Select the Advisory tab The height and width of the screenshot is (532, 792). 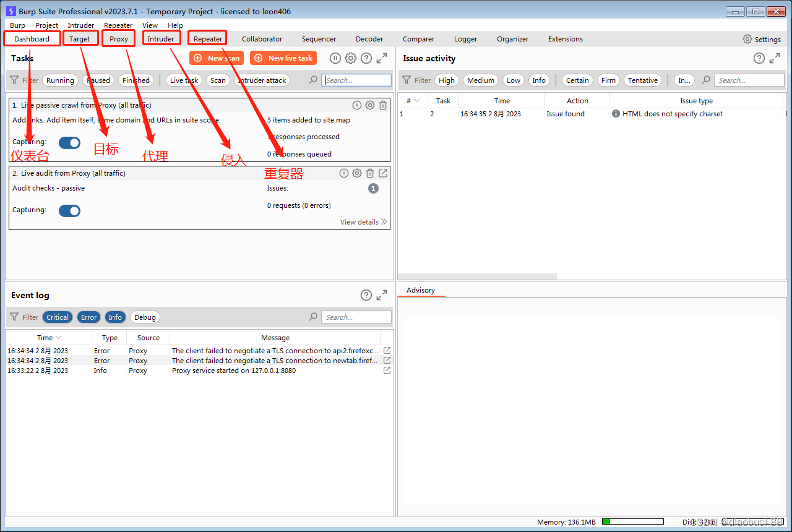pyautogui.click(x=421, y=290)
